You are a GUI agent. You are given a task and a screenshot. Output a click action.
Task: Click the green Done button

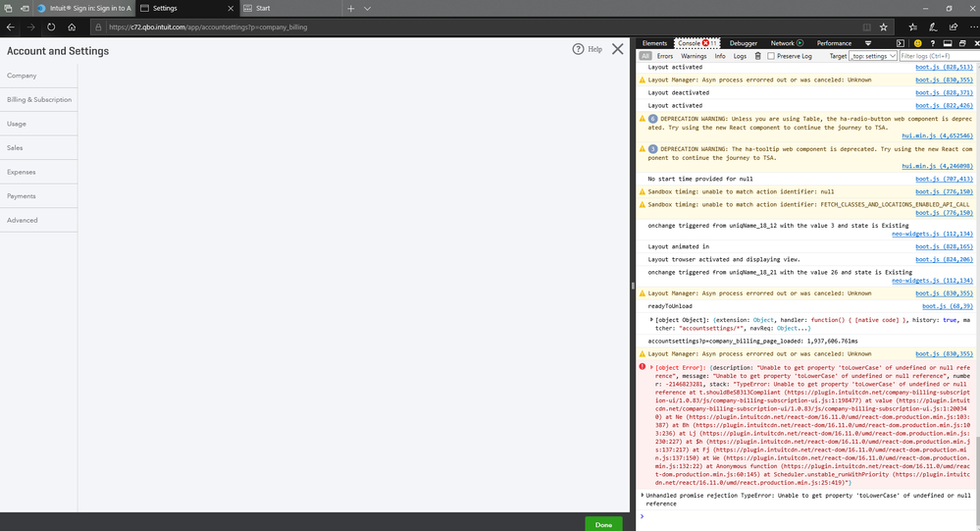pyautogui.click(x=603, y=524)
